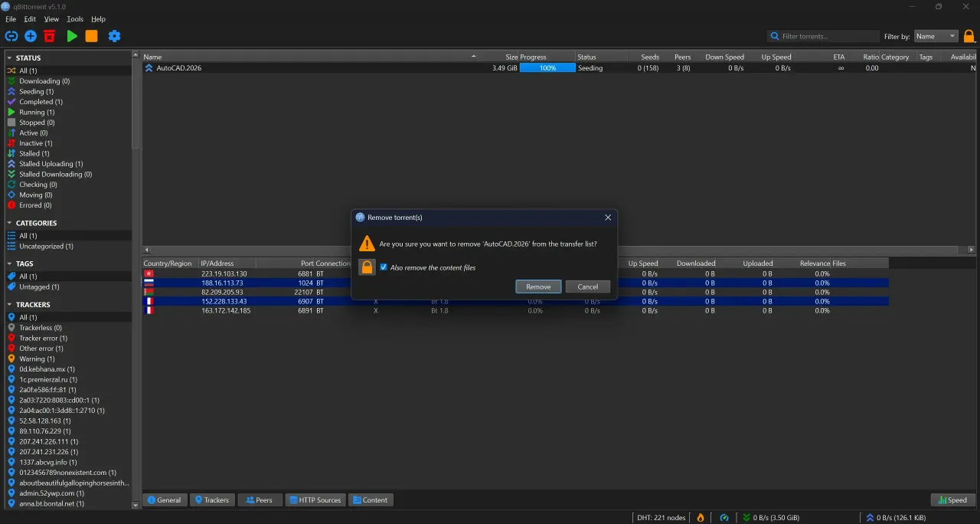The image size is (980, 524).
Task: Switch to the HTTP Sources tab
Action: click(x=315, y=500)
